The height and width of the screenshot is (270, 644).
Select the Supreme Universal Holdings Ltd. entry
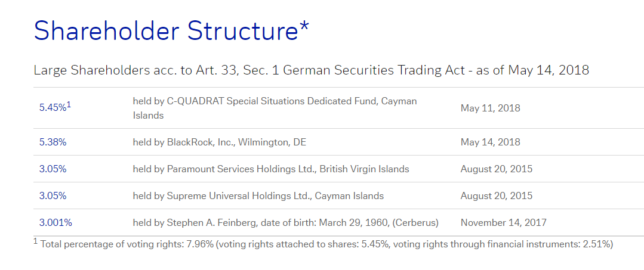point(258,196)
